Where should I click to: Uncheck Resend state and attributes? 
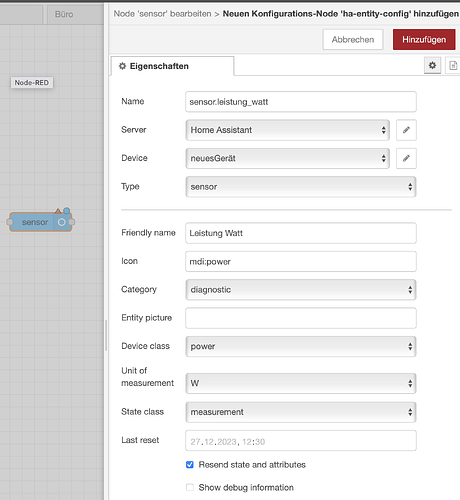[x=190, y=465]
